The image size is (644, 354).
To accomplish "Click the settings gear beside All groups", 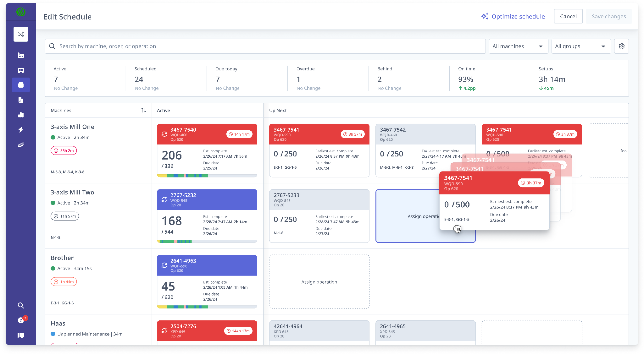I will (621, 46).
